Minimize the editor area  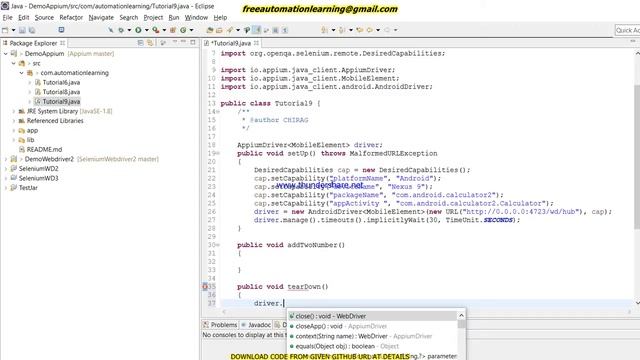(x=633, y=42)
